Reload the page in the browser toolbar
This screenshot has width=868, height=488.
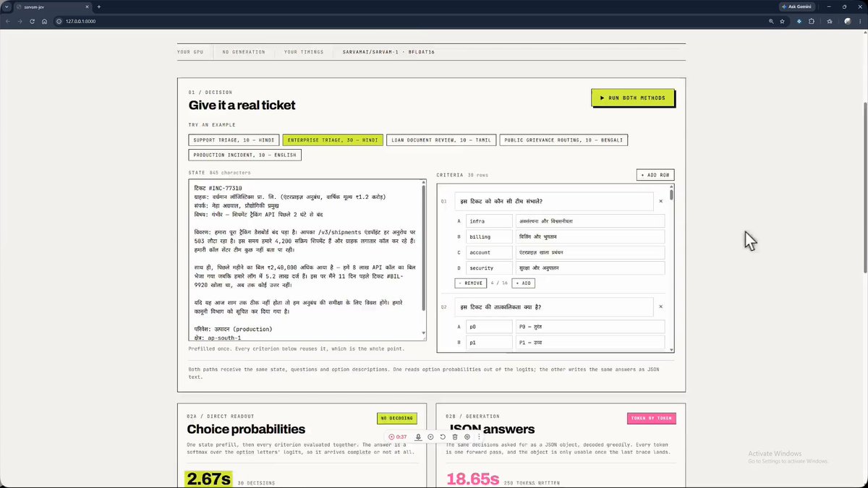pos(33,21)
